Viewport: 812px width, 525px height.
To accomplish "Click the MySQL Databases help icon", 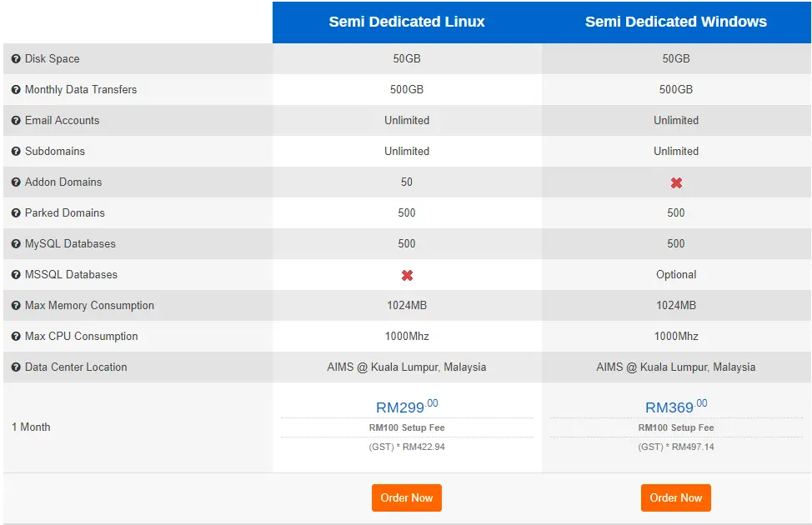I will coord(16,244).
